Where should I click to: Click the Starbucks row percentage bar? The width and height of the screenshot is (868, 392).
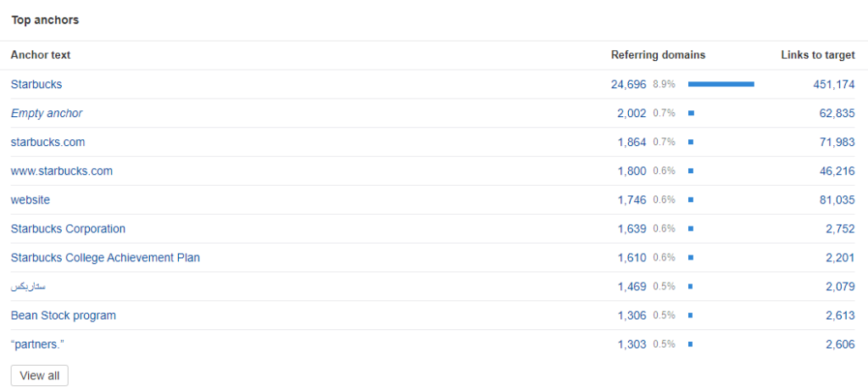[x=721, y=84]
